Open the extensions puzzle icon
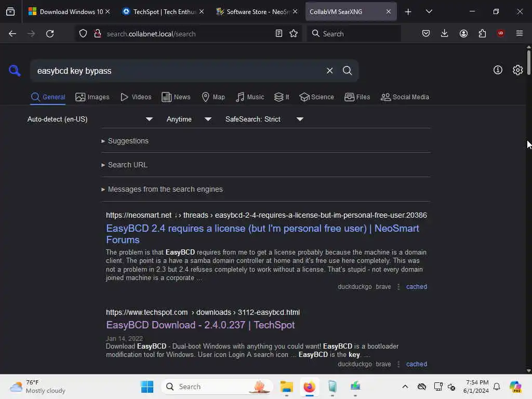 [x=482, y=33]
